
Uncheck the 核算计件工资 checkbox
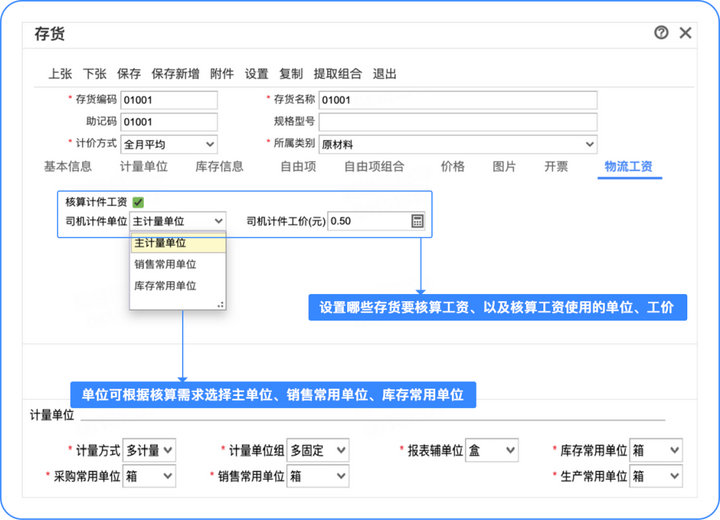(x=138, y=202)
